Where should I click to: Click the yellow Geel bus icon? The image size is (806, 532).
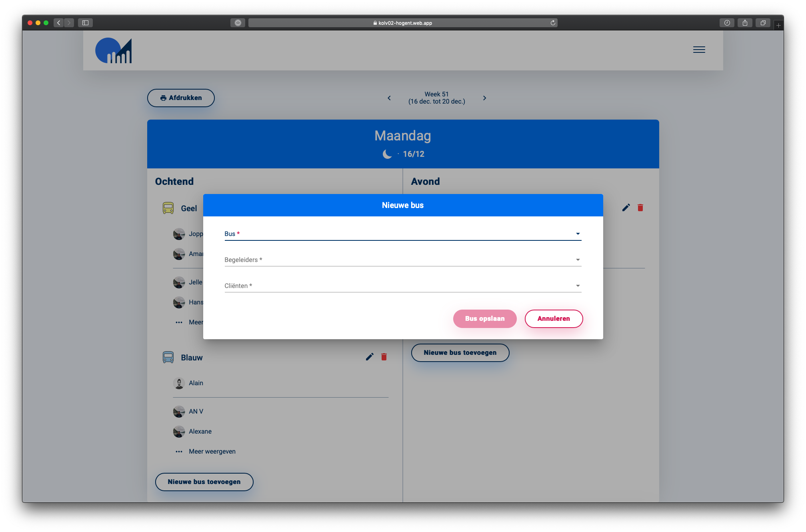168,208
